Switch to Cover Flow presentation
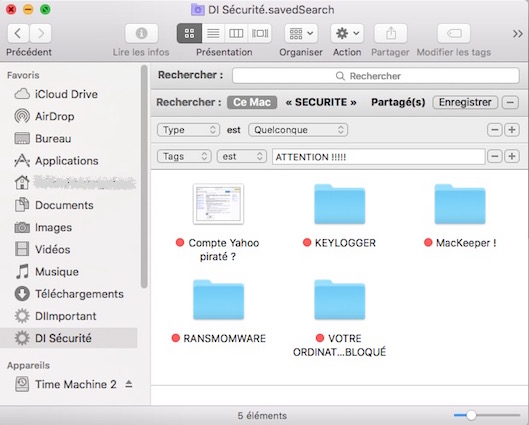This screenshot has height=425, width=529. pyautogui.click(x=260, y=33)
